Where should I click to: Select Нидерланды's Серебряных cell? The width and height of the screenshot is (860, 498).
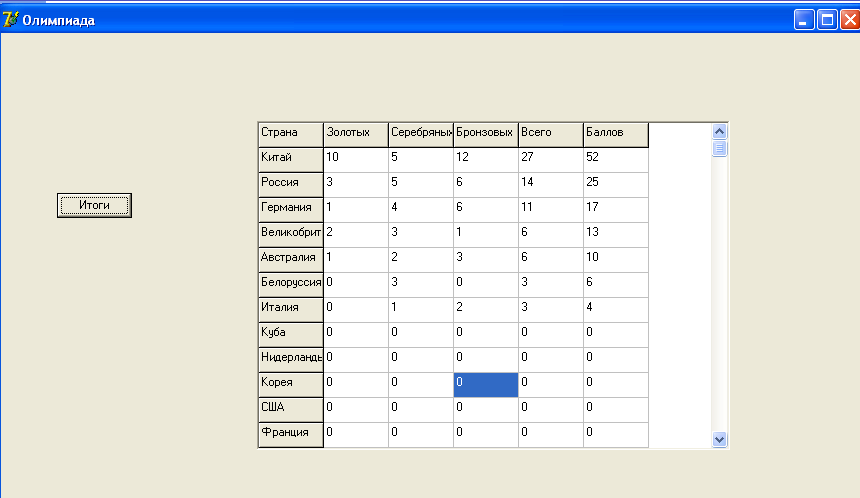point(421,360)
